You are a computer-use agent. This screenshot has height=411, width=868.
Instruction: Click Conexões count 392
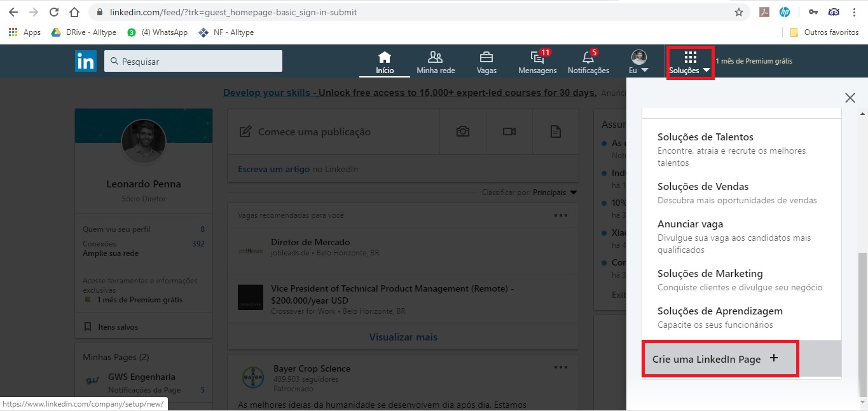coord(198,243)
